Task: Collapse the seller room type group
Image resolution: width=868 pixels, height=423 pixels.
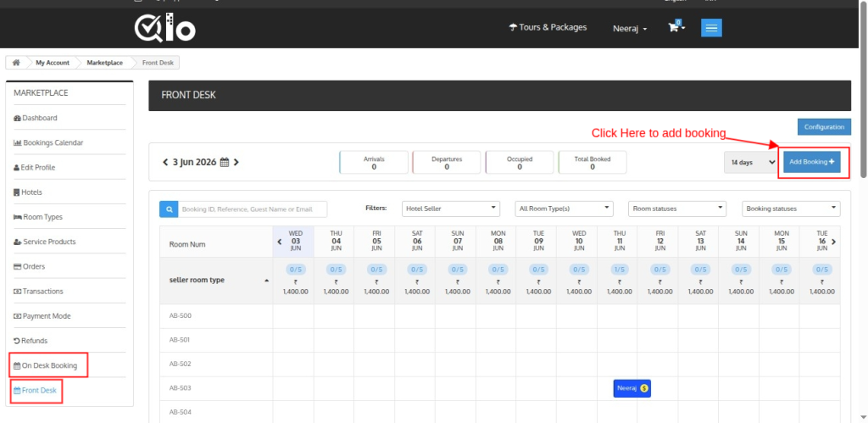Action: (x=266, y=281)
